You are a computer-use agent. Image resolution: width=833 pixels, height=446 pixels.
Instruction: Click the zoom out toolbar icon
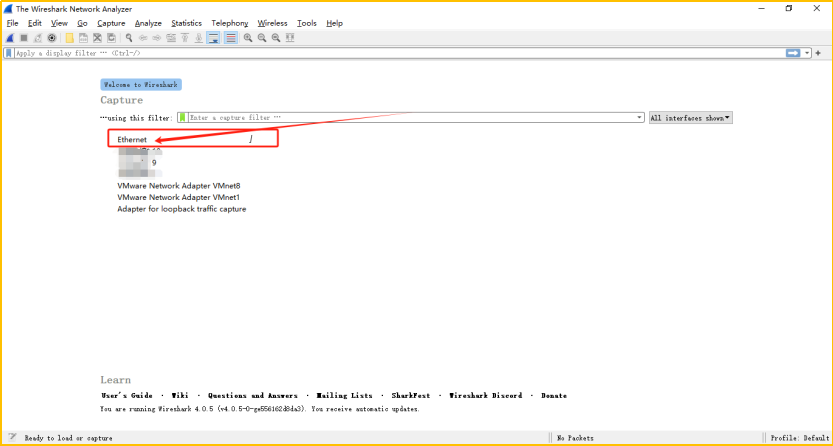262,38
